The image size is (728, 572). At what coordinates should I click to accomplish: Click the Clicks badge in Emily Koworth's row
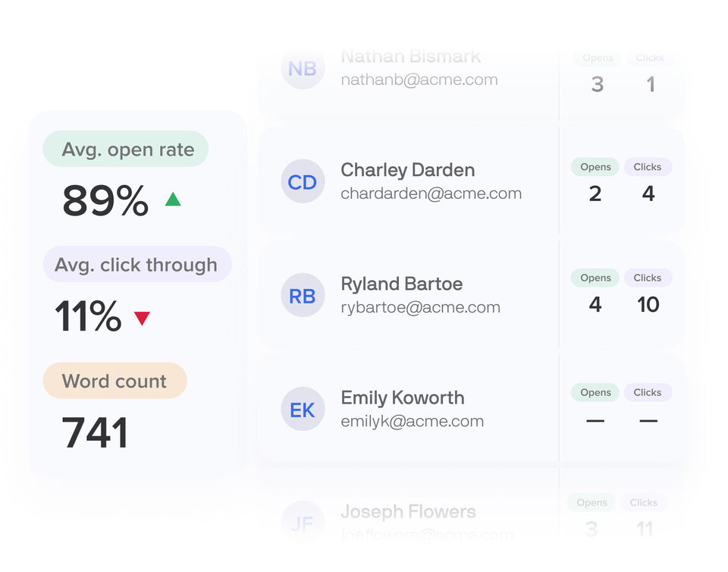pos(648,392)
